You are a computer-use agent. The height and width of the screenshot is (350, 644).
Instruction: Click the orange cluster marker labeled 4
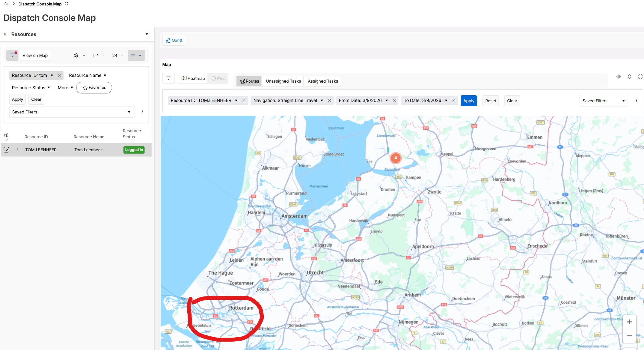tap(395, 158)
